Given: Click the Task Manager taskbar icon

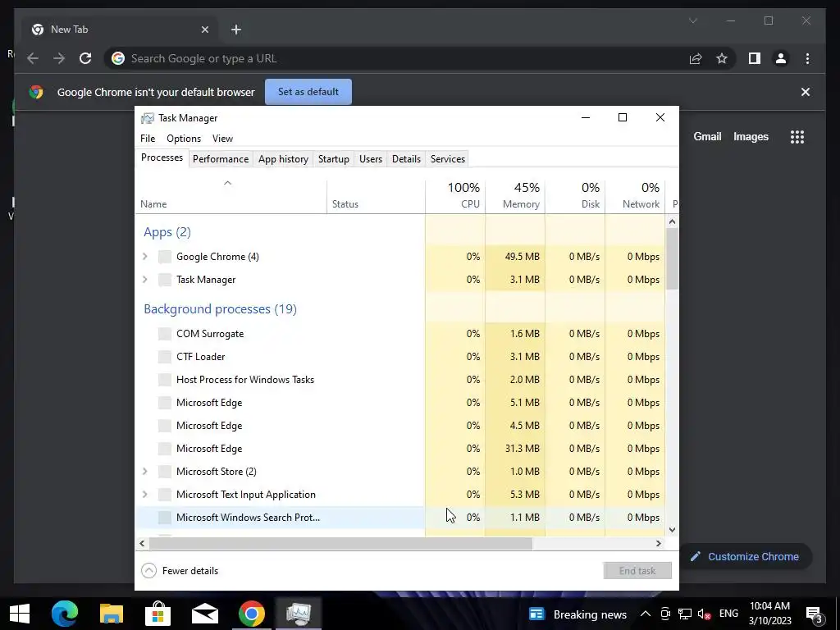Looking at the screenshot, I should (299, 614).
